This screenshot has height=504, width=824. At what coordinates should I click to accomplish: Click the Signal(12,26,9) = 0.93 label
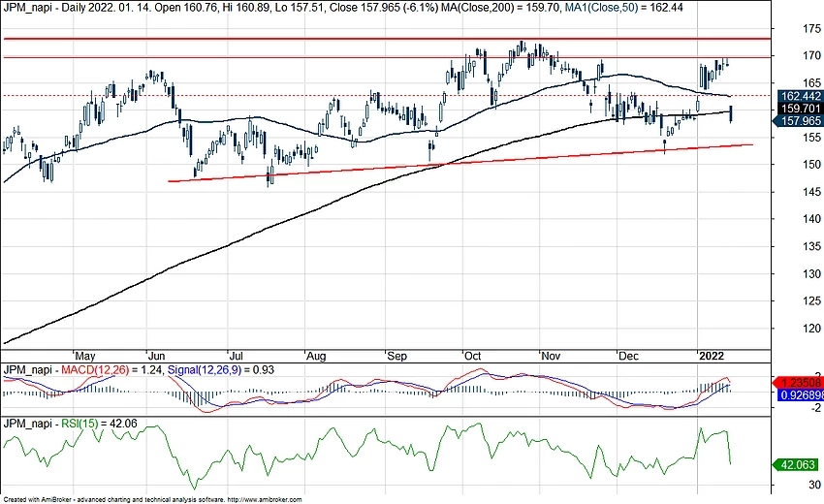click(x=221, y=370)
